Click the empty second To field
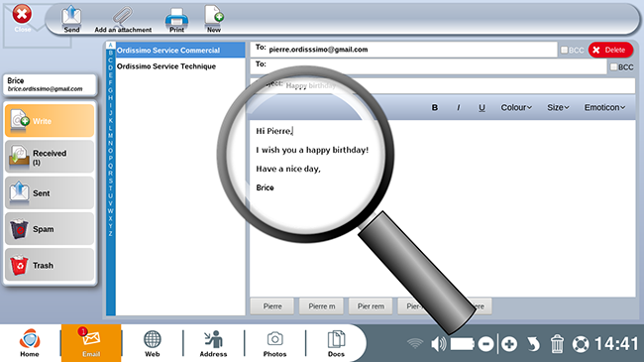The width and height of the screenshot is (644, 362). (x=428, y=66)
